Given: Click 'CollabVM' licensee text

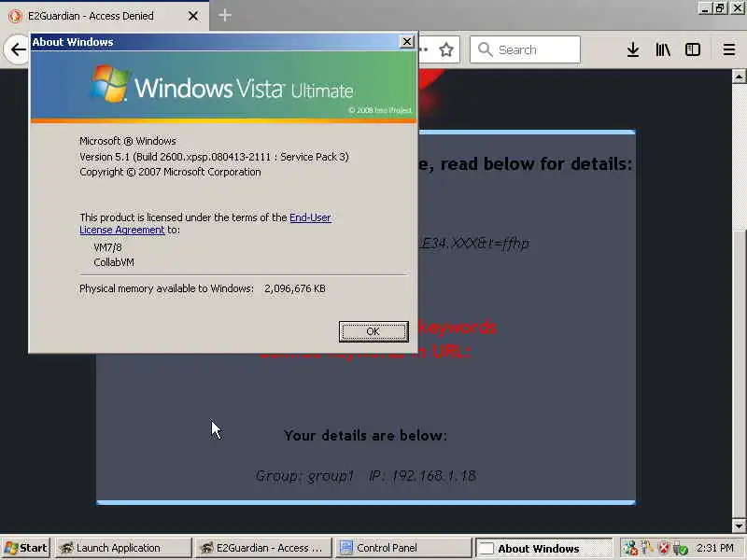Looking at the screenshot, I should pyautogui.click(x=114, y=262).
